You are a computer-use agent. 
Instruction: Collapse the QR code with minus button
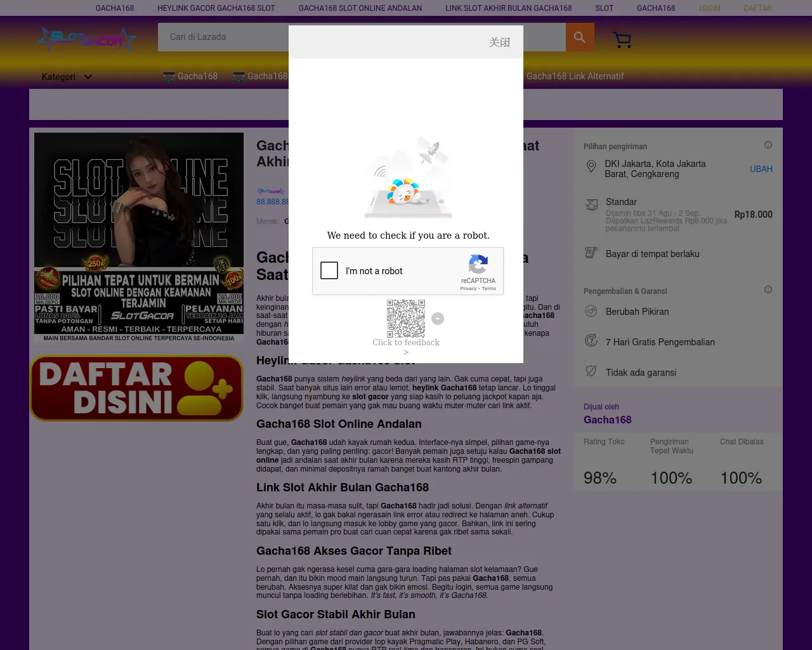pos(438,319)
